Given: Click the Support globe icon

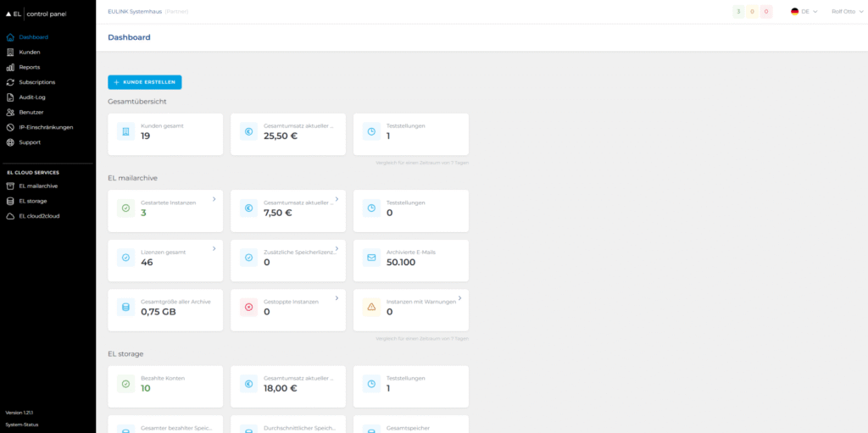Looking at the screenshot, I should pos(10,142).
